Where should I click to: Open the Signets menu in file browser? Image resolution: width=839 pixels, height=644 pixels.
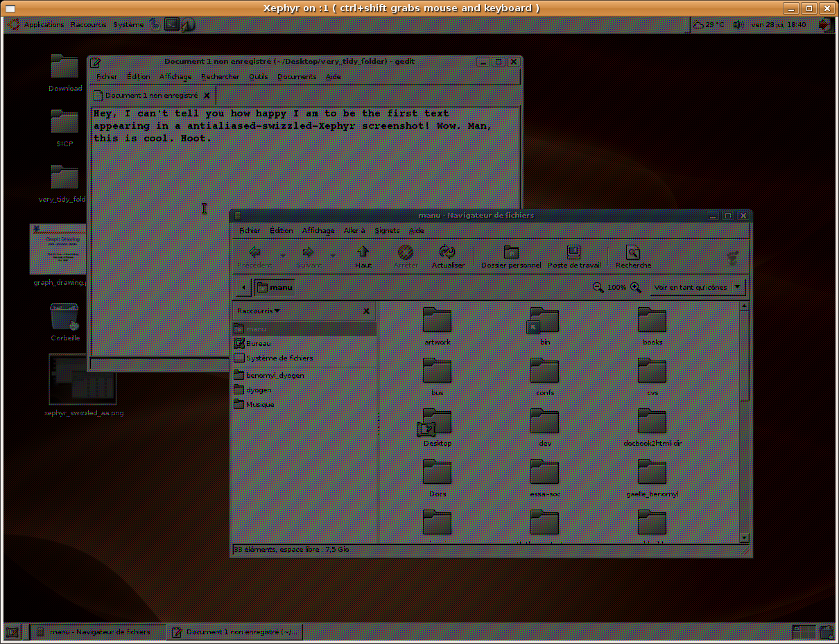(x=387, y=231)
